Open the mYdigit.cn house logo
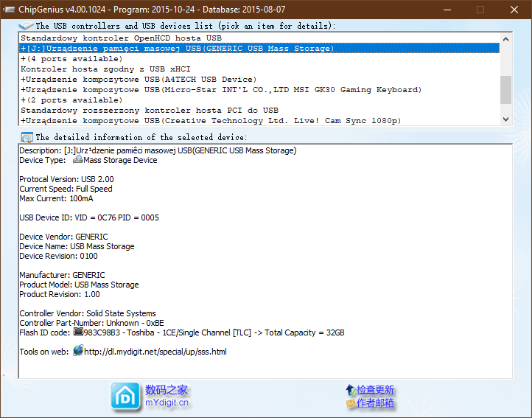 (x=125, y=396)
